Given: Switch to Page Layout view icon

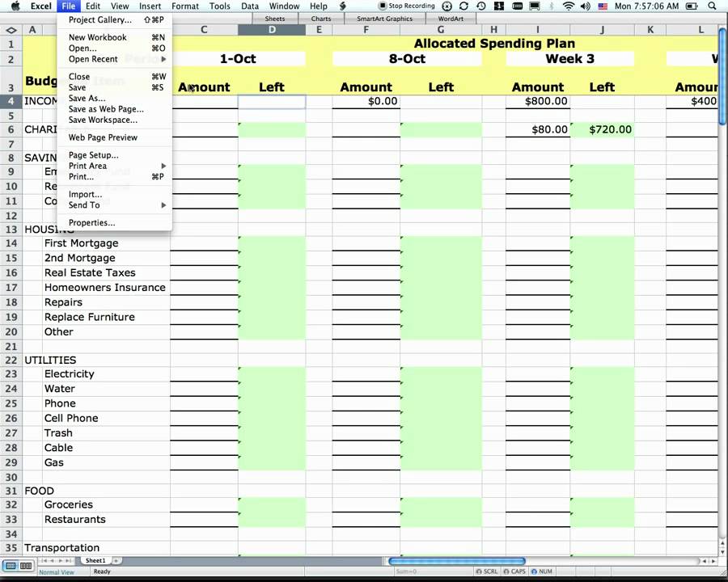Looking at the screenshot, I should click(x=26, y=566).
